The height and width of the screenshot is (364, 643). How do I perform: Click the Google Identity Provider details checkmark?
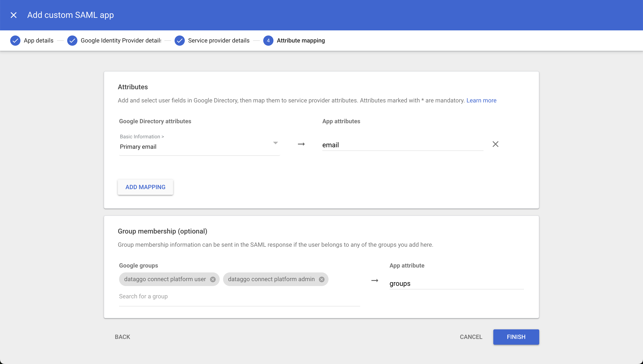point(72,40)
